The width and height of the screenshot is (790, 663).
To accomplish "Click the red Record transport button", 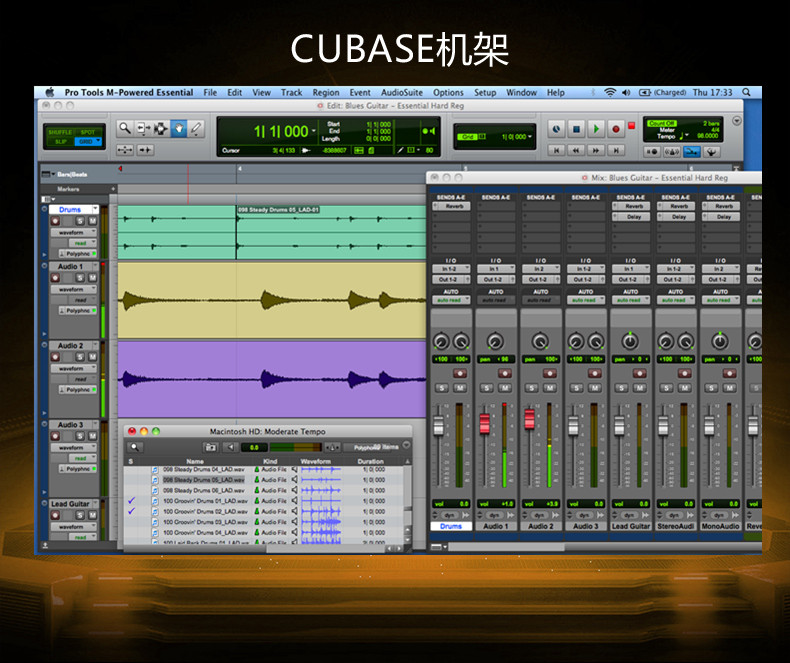I will point(616,129).
